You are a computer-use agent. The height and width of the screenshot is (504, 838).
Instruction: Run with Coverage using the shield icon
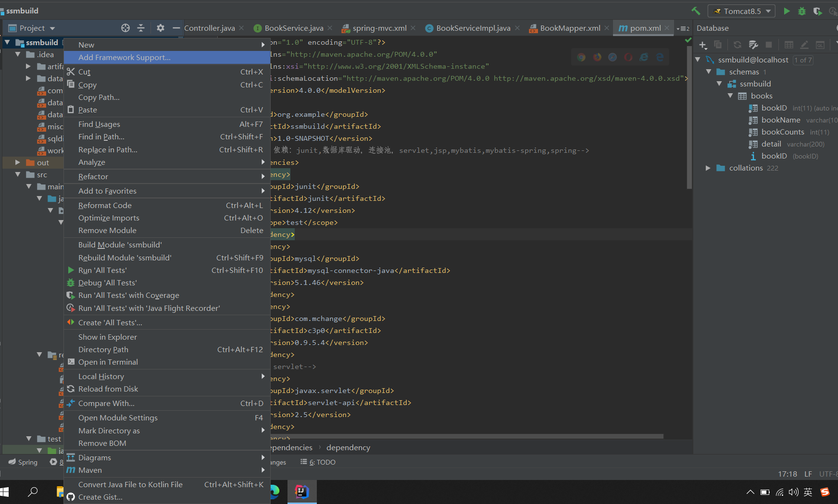(817, 11)
